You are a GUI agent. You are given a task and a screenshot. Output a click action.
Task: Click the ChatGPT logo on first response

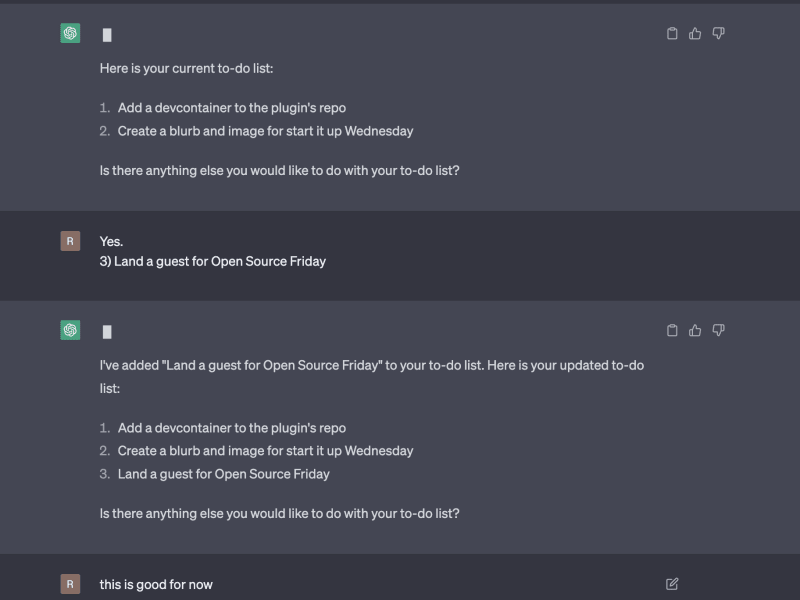[70, 33]
